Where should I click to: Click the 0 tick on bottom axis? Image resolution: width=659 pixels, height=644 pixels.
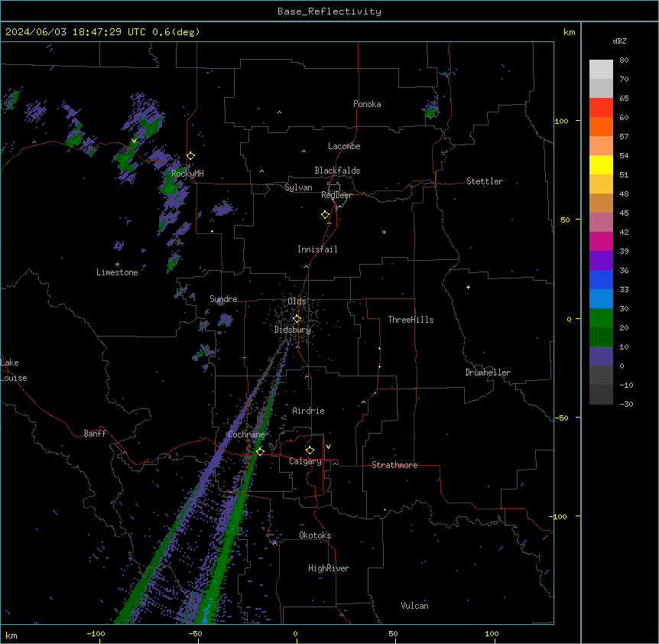[295, 633]
